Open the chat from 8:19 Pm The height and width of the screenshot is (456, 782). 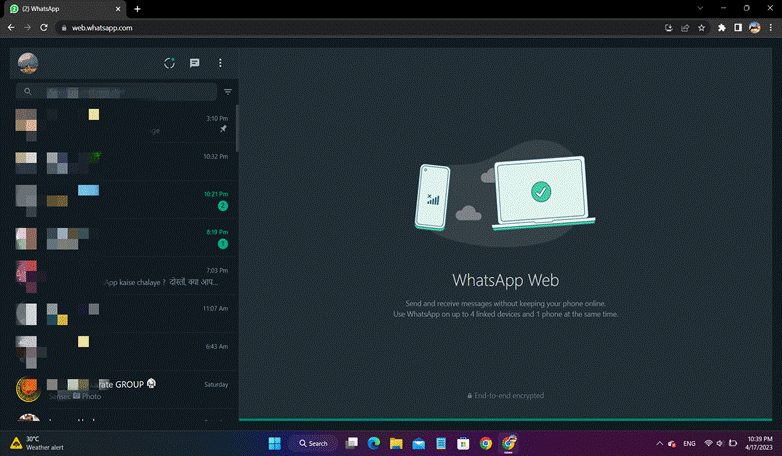coord(124,238)
